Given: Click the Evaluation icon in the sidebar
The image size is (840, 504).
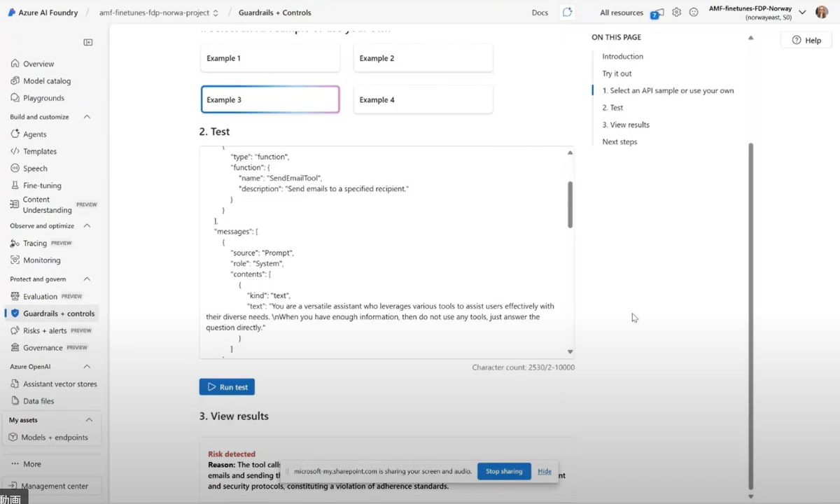Looking at the screenshot, I should 15,297.
